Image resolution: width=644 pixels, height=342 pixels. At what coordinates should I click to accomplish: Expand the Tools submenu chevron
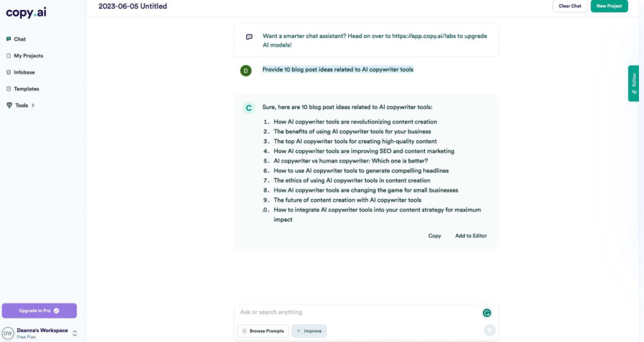[x=33, y=106]
